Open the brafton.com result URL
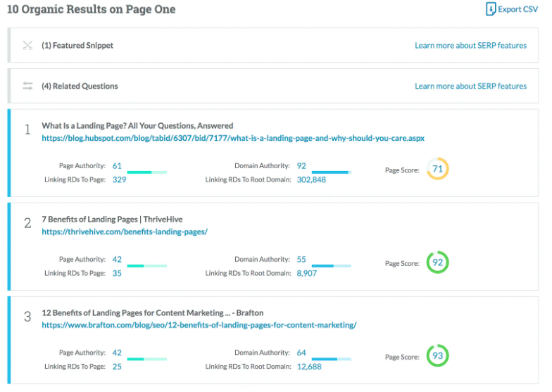This screenshot has width=552, height=392. (199, 325)
